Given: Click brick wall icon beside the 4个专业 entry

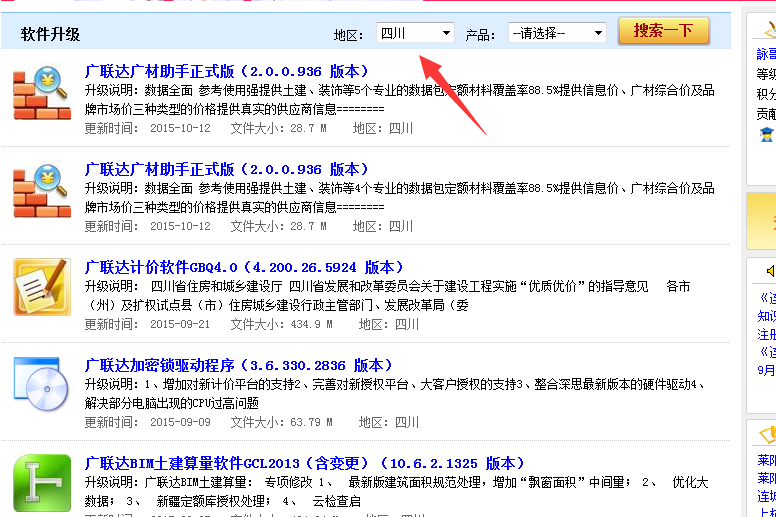Looking at the screenshot, I should pyautogui.click(x=42, y=190).
